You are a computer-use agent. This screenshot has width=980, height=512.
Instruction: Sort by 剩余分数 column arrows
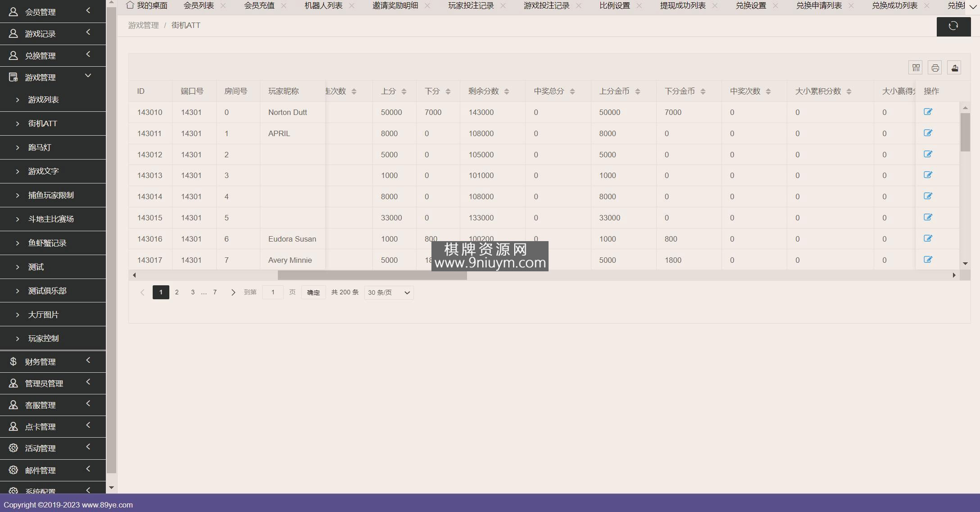(507, 91)
